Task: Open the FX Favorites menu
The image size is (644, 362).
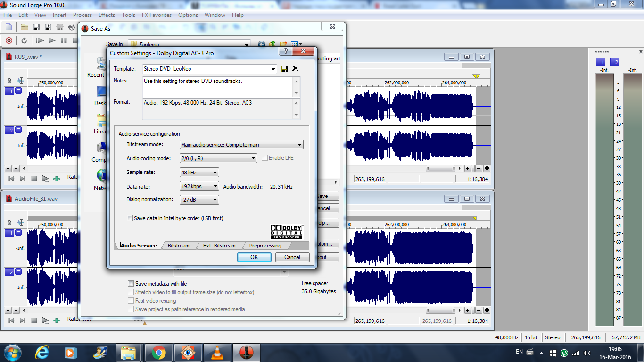Action: tap(157, 15)
